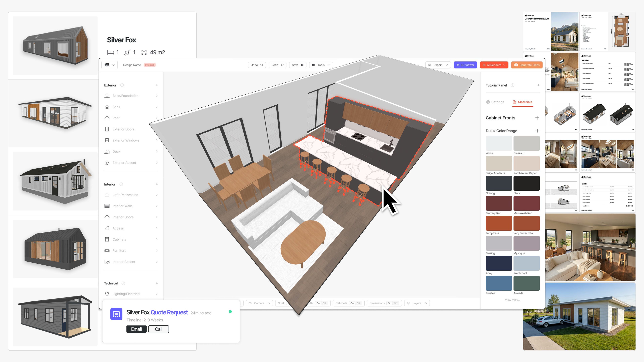Click the floor area expand icon

click(x=144, y=52)
